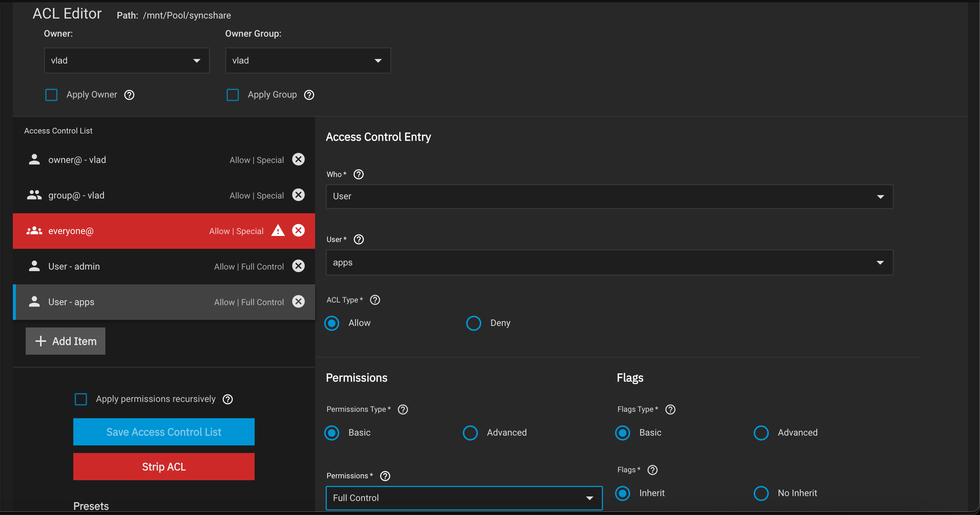Click the person icon beside User - apps
Image resolution: width=980 pixels, height=515 pixels.
pos(34,301)
